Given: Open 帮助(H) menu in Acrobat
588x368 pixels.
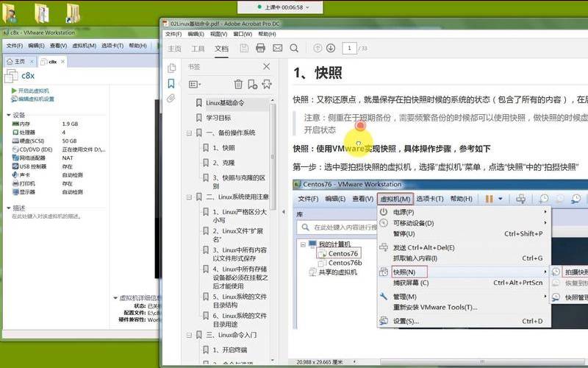Looking at the screenshot, I should click(267, 34).
